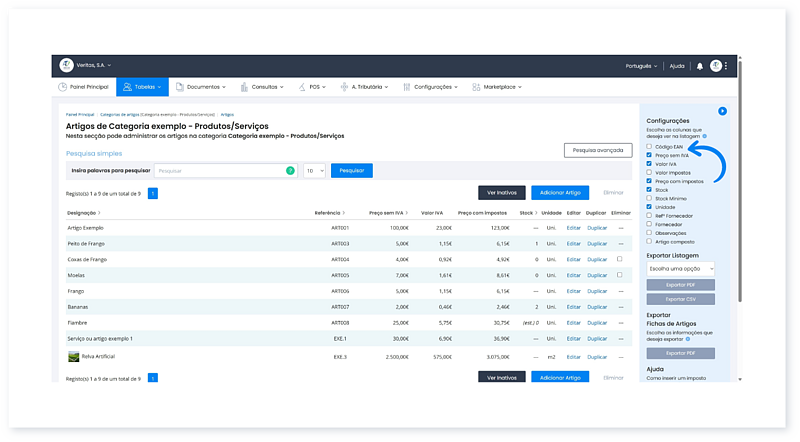Screen dimensions: 800x442
Task: Click the search keywords input field
Action: click(219, 171)
